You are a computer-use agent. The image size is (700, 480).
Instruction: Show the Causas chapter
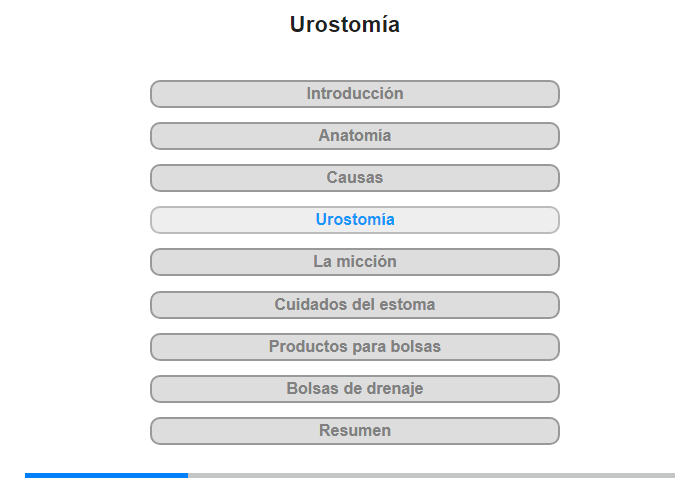(x=354, y=178)
